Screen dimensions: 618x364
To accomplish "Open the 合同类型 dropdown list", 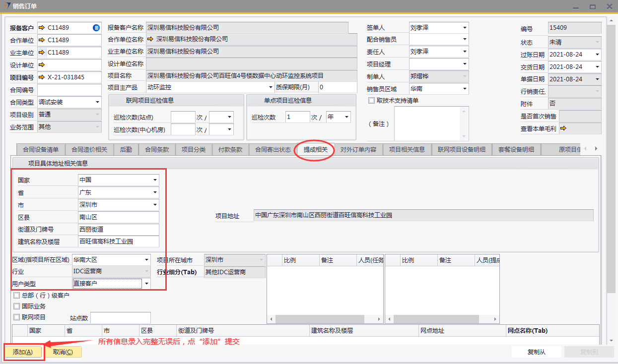I will pyautogui.click(x=97, y=102).
